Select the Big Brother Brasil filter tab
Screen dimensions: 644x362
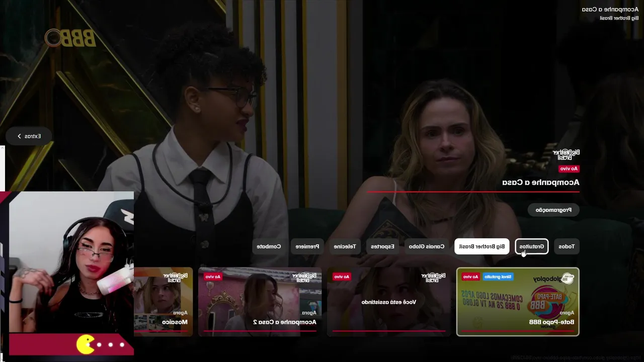coord(482,246)
